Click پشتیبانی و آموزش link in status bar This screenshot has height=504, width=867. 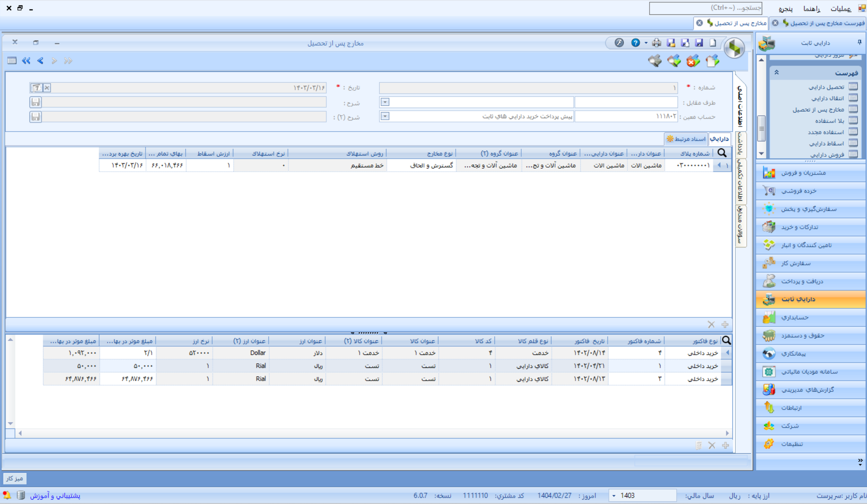click(x=55, y=496)
